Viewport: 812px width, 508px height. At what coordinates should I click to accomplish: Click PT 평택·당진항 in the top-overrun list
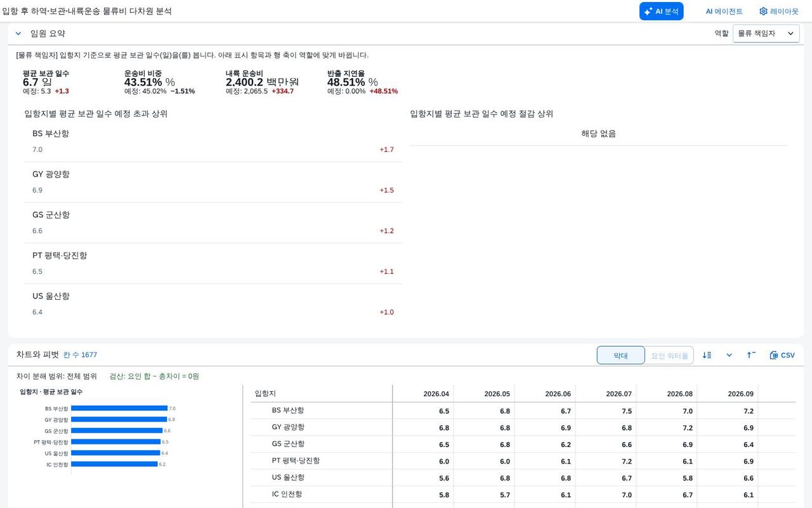coord(213,264)
